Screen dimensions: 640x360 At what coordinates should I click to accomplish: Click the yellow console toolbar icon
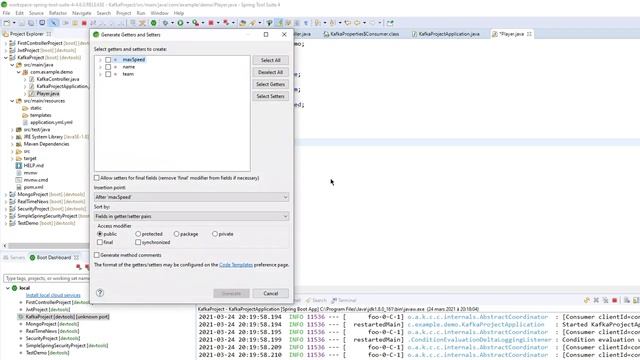[587, 300]
